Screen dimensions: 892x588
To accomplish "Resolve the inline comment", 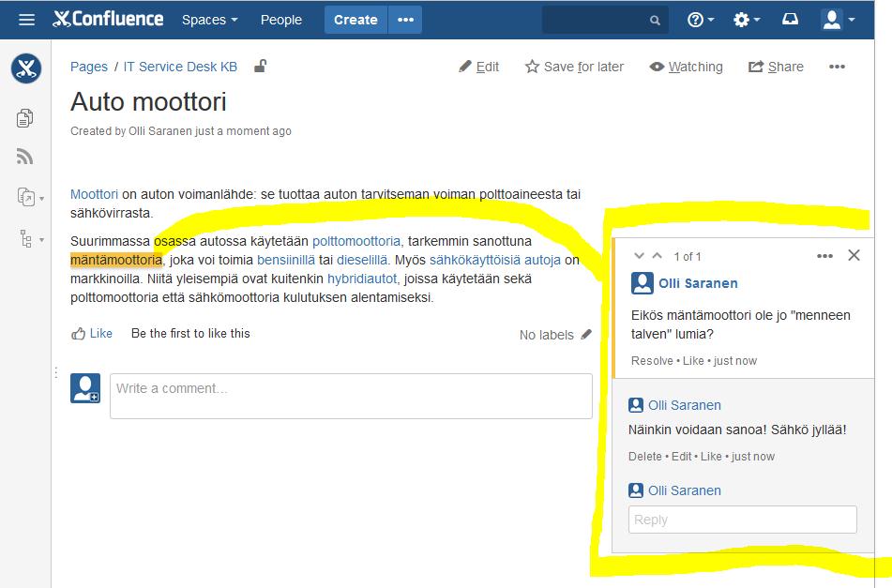I will point(652,360).
